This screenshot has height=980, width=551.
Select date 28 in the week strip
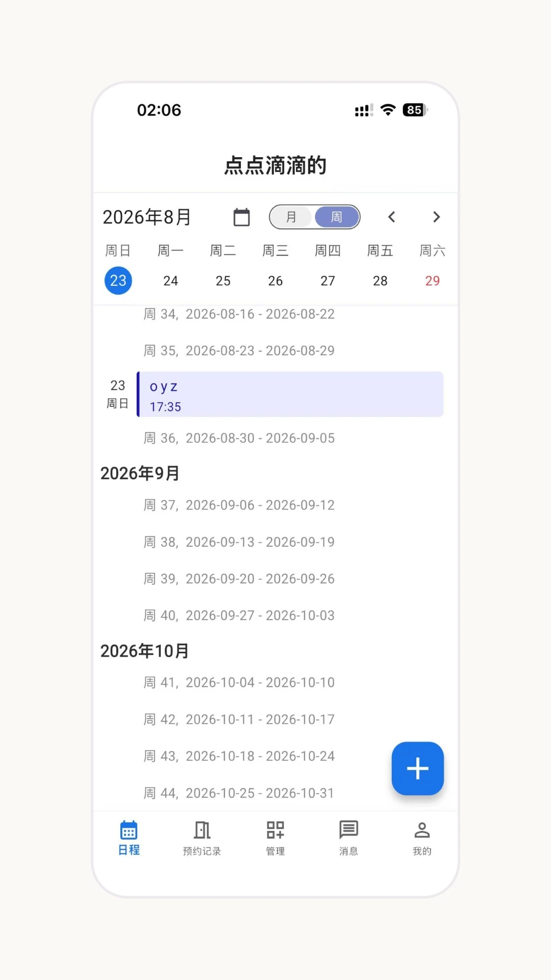tap(380, 281)
